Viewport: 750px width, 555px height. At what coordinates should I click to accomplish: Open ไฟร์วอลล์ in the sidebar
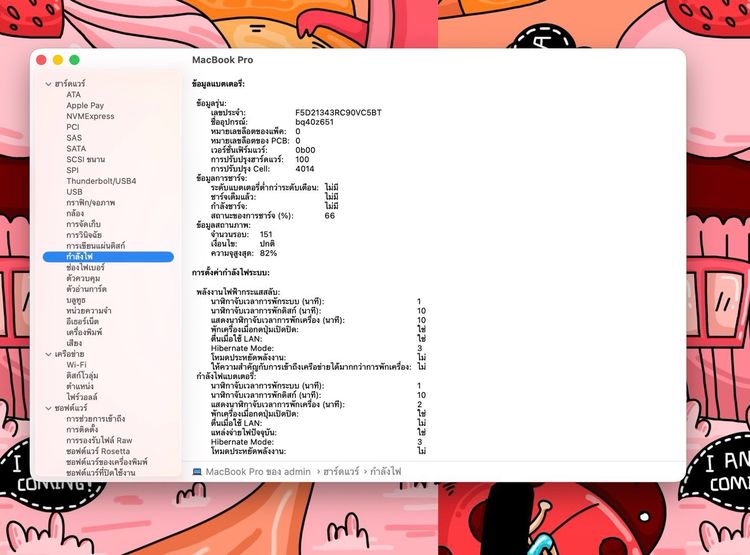coord(82,397)
